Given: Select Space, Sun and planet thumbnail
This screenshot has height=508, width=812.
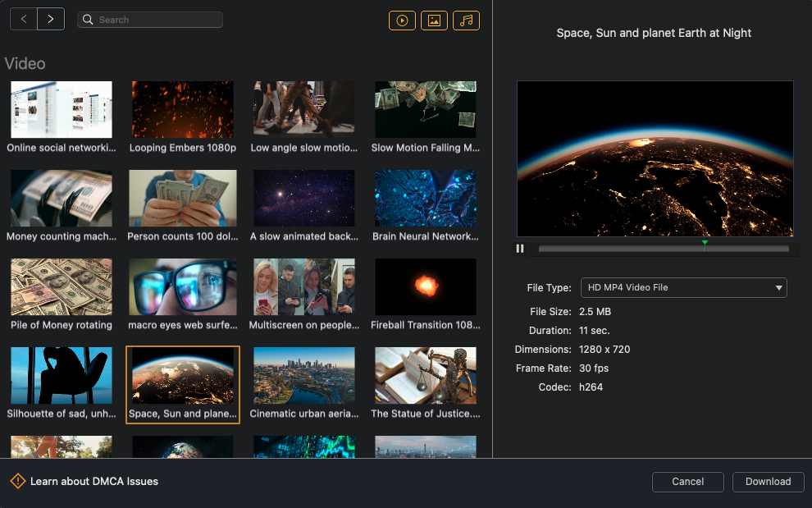Looking at the screenshot, I should [182, 375].
